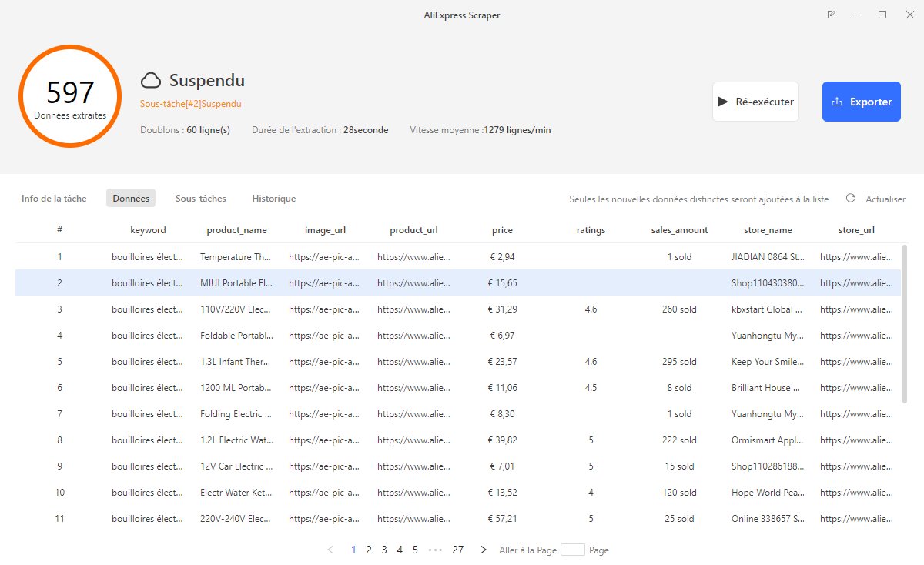Click the 295 sold sales cell
Viewport: 924px width, 565px height.
click(679, 362)
